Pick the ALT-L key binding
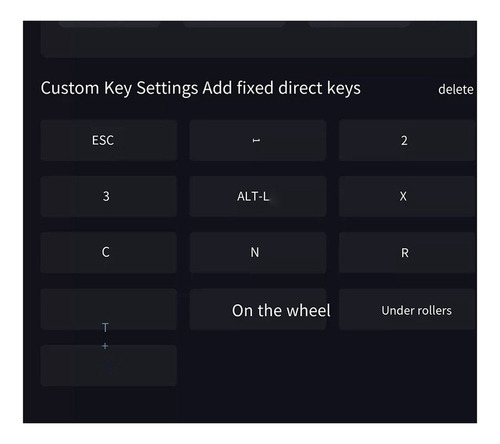Viewport: 500px width, 444px height. click(x=258, y=196)
